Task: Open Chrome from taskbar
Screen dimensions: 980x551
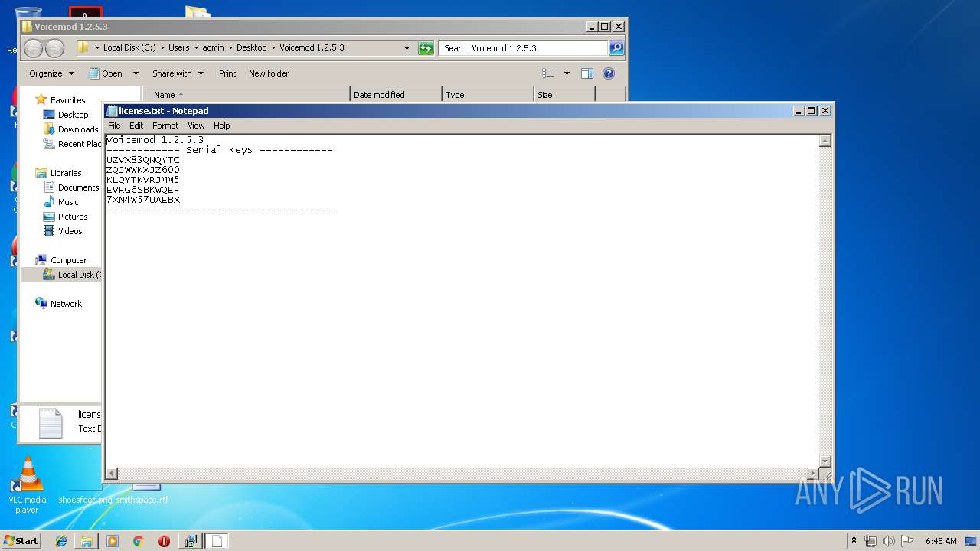Action: point(138,541)
